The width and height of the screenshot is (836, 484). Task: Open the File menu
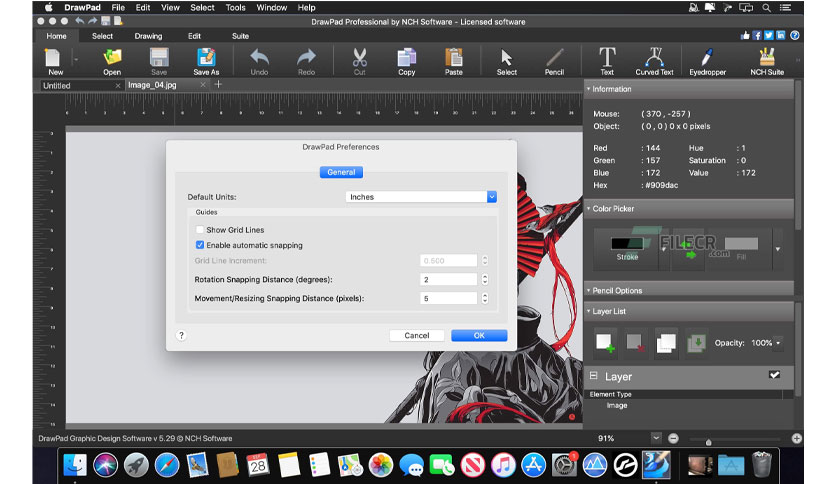pos(118,7)
